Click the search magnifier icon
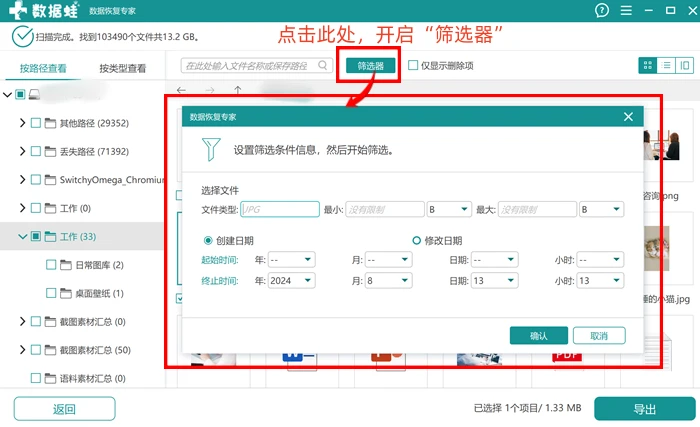700x427 pixels. [322, 66]
